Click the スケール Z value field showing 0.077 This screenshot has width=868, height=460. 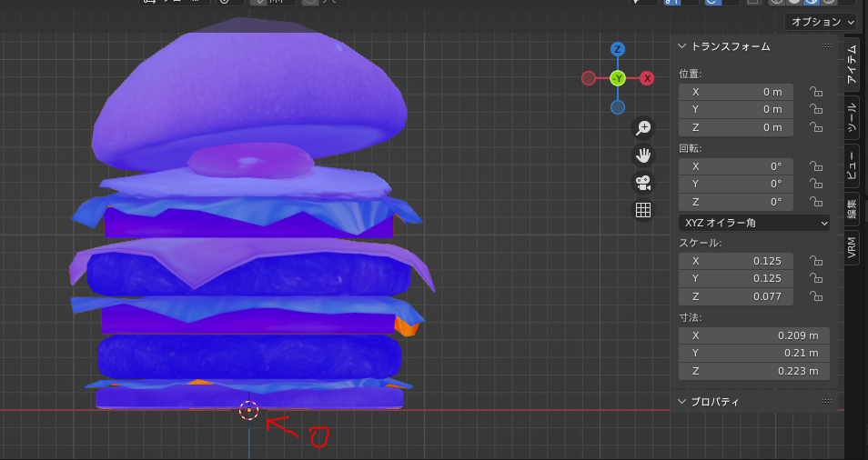[x=736, y=297]
